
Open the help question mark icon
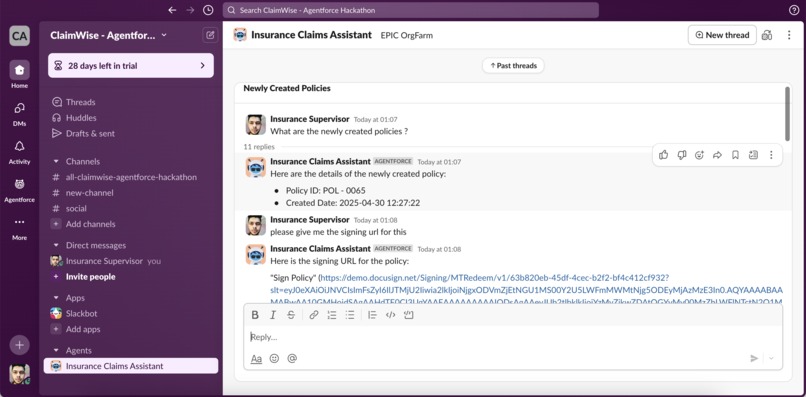click(x=794, y=10)
